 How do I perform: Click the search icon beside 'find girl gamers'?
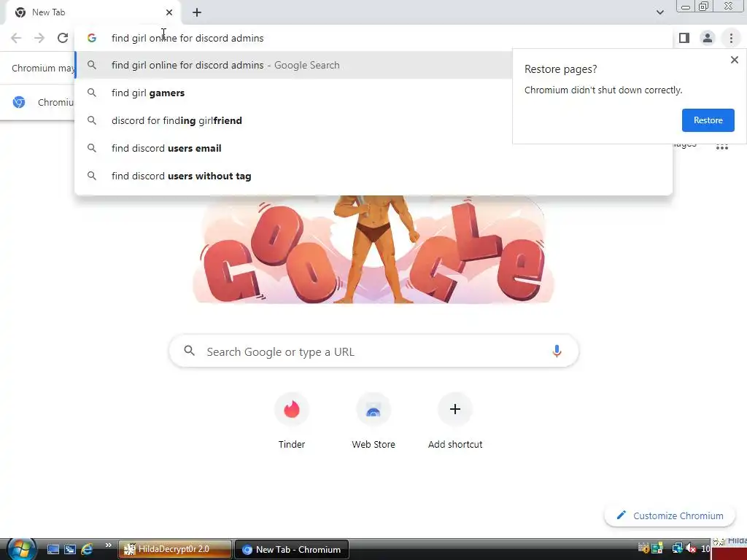[92, 93]
